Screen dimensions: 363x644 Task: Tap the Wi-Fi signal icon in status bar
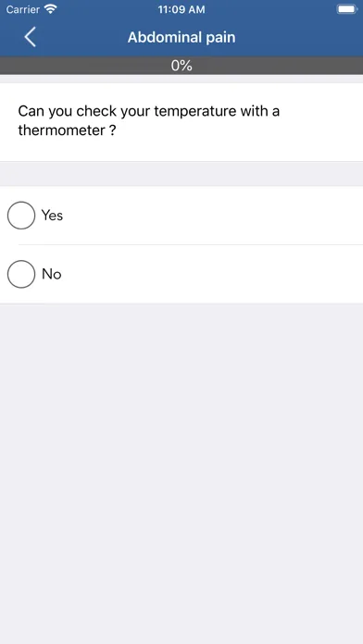[51, 9]
